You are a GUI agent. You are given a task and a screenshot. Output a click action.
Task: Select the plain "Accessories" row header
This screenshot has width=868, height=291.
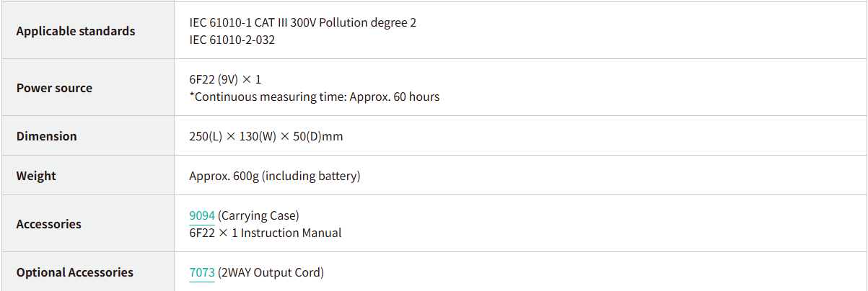[x=48, y=224]
